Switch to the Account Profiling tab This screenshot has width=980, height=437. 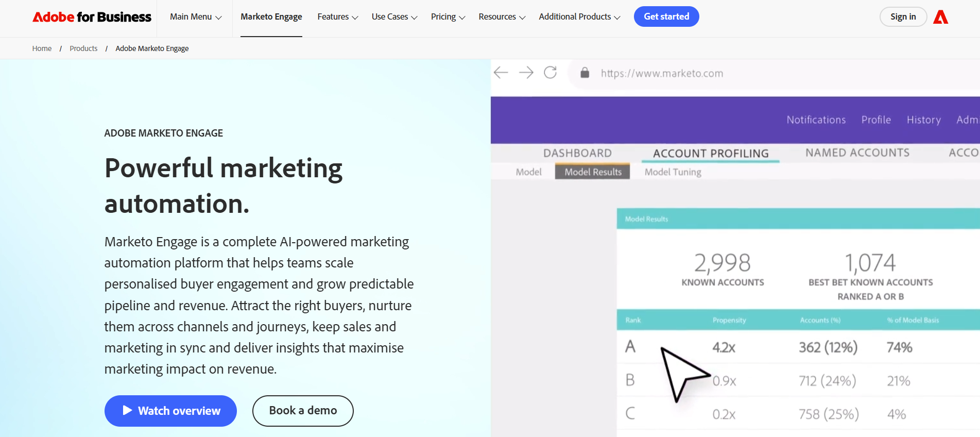[x=710, y=153]
